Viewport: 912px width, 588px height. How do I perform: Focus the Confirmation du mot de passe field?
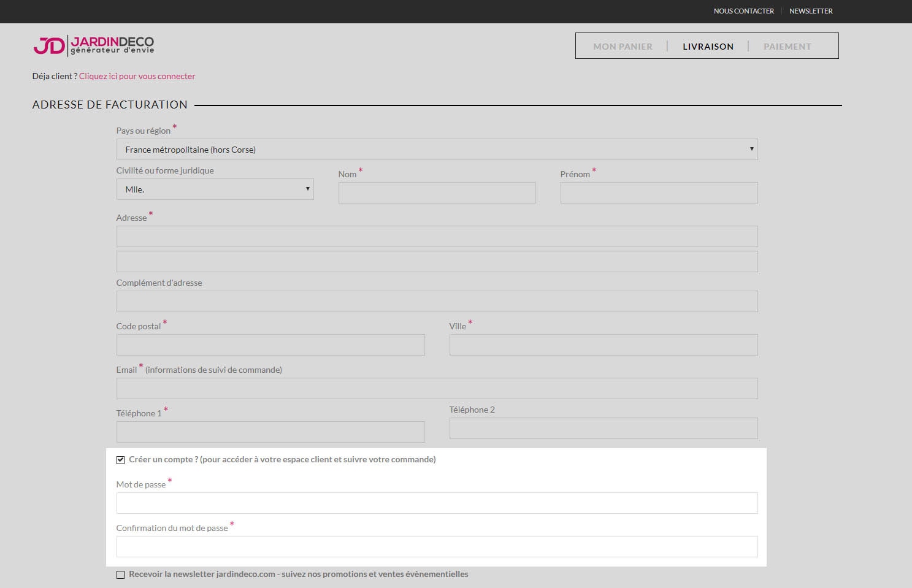pyautogui.click(x=437, y=547)
